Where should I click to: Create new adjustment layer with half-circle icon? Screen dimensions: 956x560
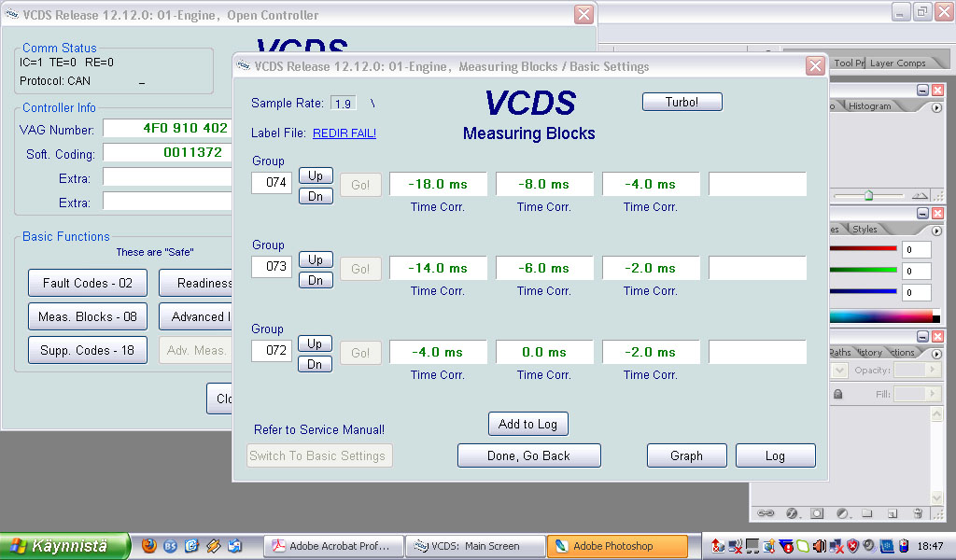[842, 512]
